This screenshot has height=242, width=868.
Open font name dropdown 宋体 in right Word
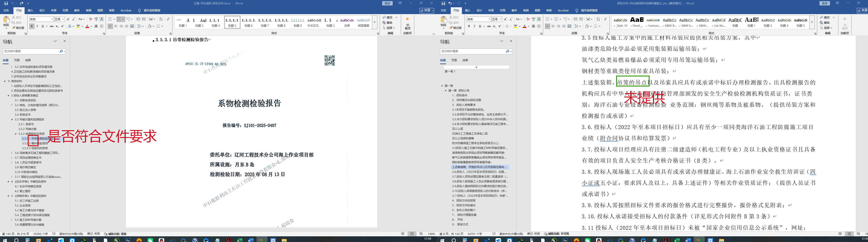coord(489,19)
